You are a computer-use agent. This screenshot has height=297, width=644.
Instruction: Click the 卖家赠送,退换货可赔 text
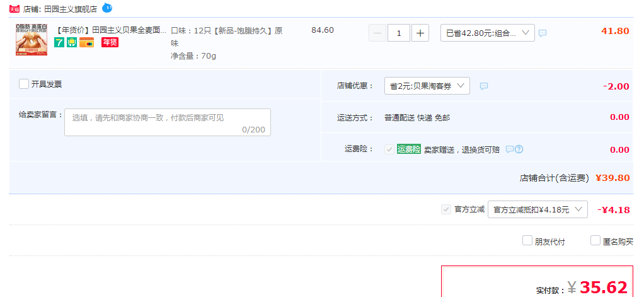(x=462, y=149)
